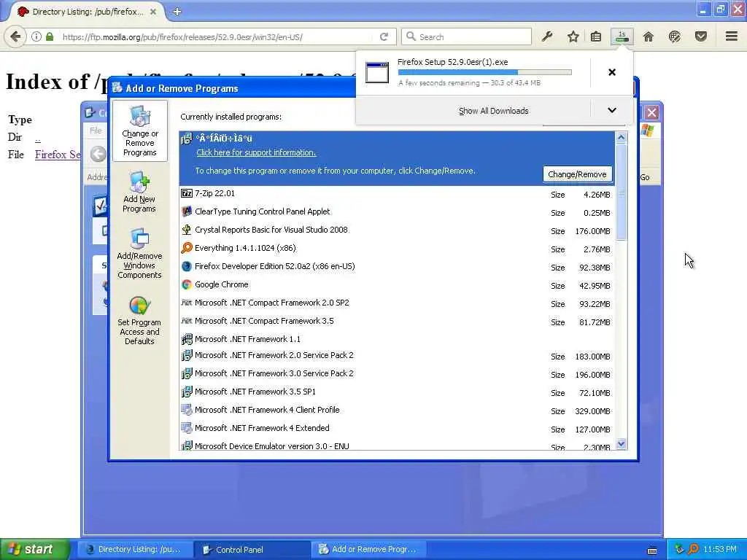Click the Google Chrome program icon
The width and height of the screenshot is (747, 560).
(187, 285)
